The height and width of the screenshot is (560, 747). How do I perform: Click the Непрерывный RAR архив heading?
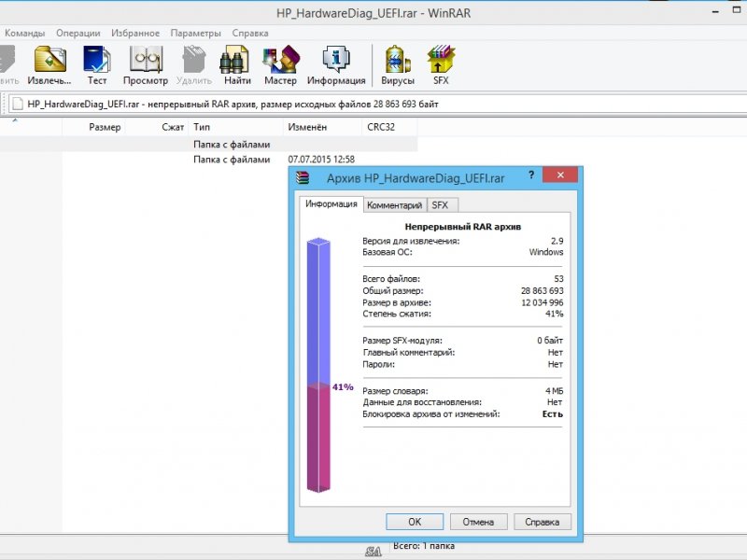pyautogui.click(x=462, y=227)
